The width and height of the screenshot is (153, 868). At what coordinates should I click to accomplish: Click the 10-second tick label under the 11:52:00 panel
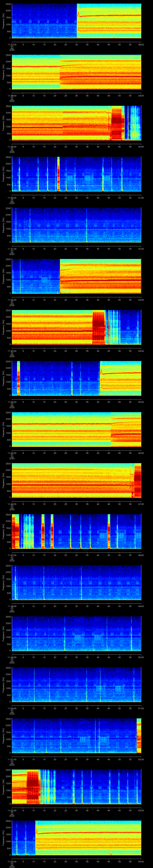(33, 810)
